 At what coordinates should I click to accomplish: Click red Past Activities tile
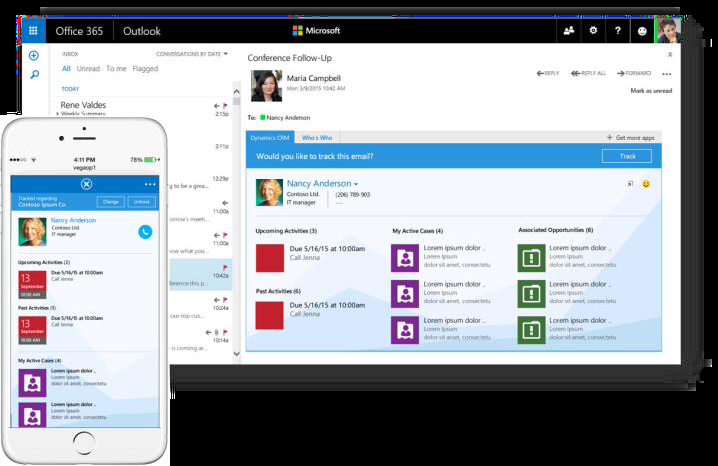coord(270,315)
